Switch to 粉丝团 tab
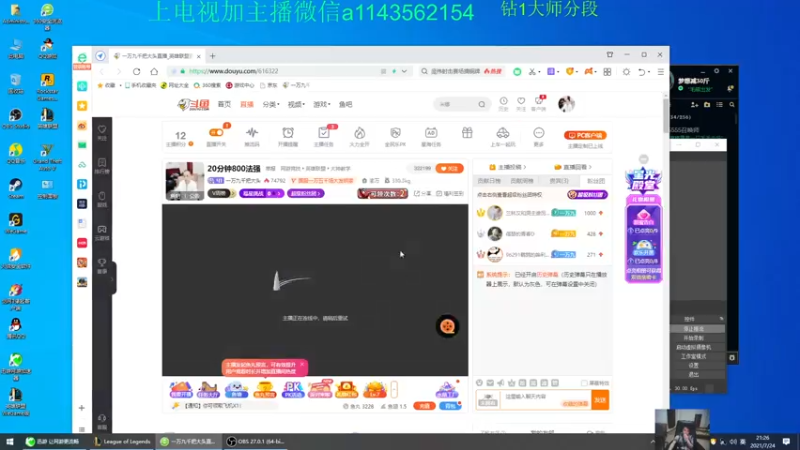Viewport: 800px width, 450px height. [595, 181]
